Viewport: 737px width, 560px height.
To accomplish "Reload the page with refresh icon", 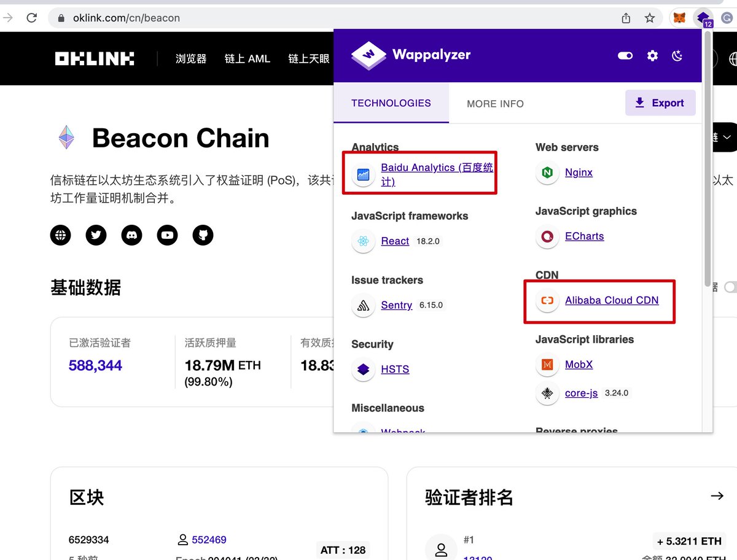I will (32, 18).
